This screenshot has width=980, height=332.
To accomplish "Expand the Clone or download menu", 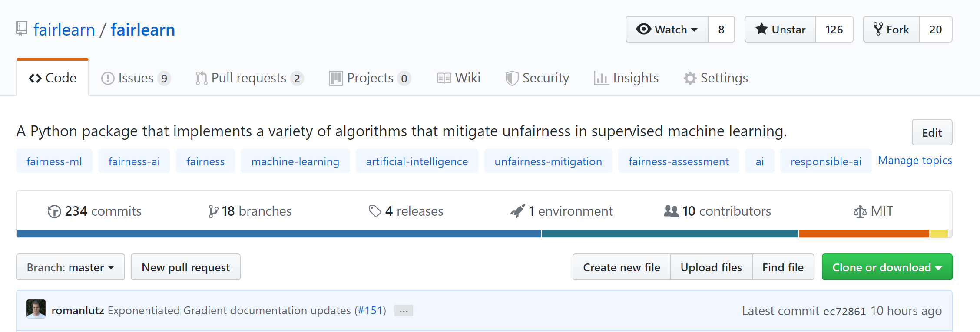I will [887, 267].
